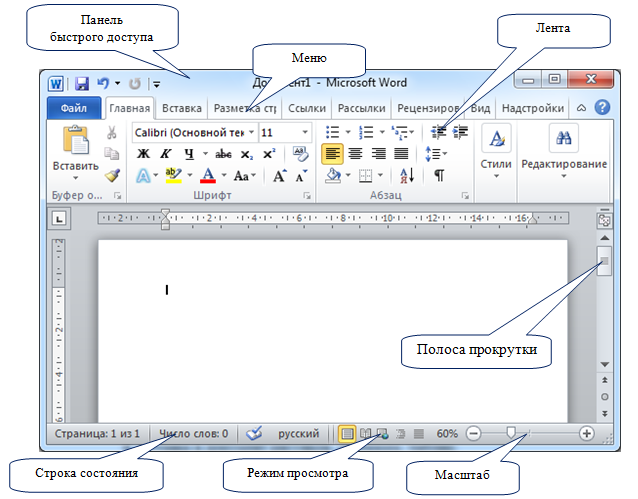Toggle underline formatting Ч
638x499 pixels.
(189, 154)
